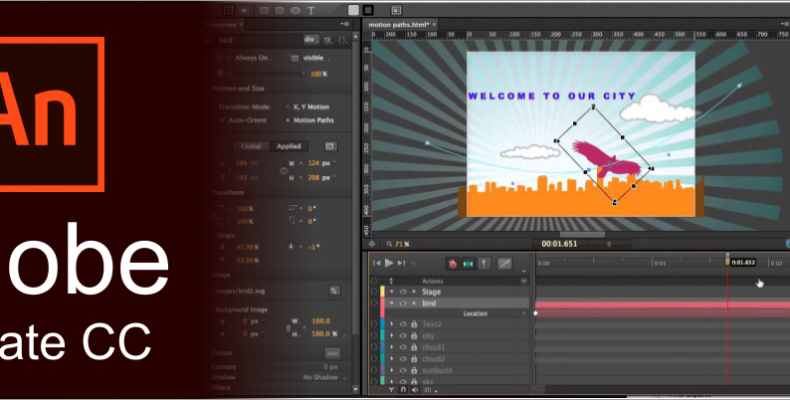Click the stage timecode 00:01.651
Viewport: 790px width, 400px height.
click(559, 244)
